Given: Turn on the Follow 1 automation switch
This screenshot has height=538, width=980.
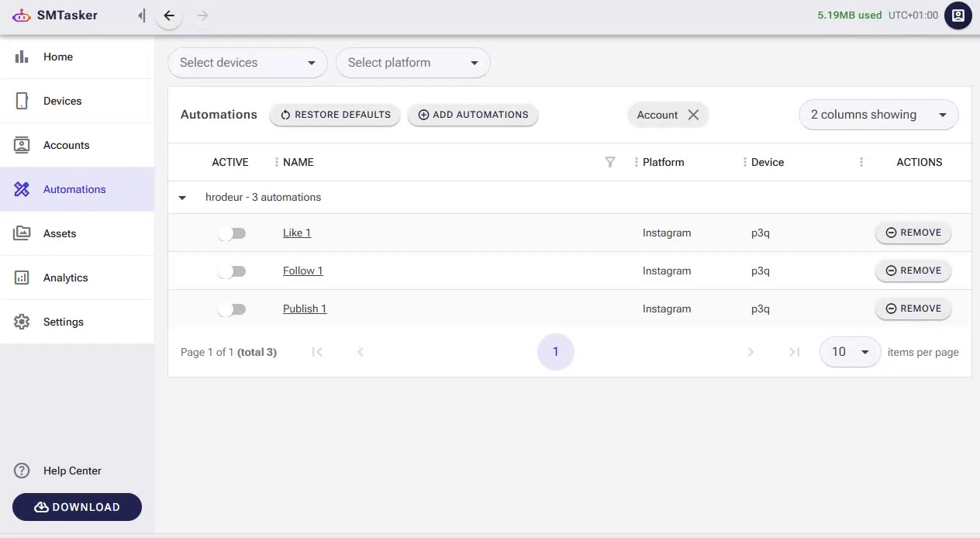Looking at the screenshot, I should tap(232, 271).
